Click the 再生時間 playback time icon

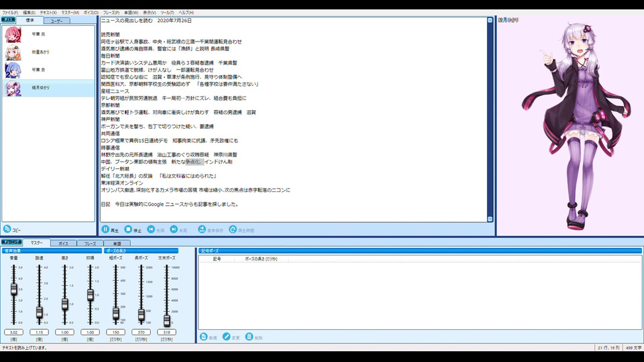pos(233,229)
